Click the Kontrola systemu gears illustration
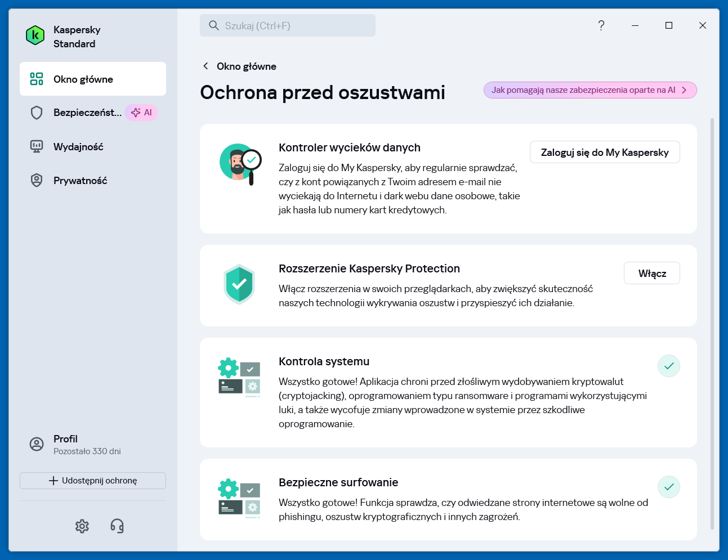728x560 pixels. pos(239,377)
